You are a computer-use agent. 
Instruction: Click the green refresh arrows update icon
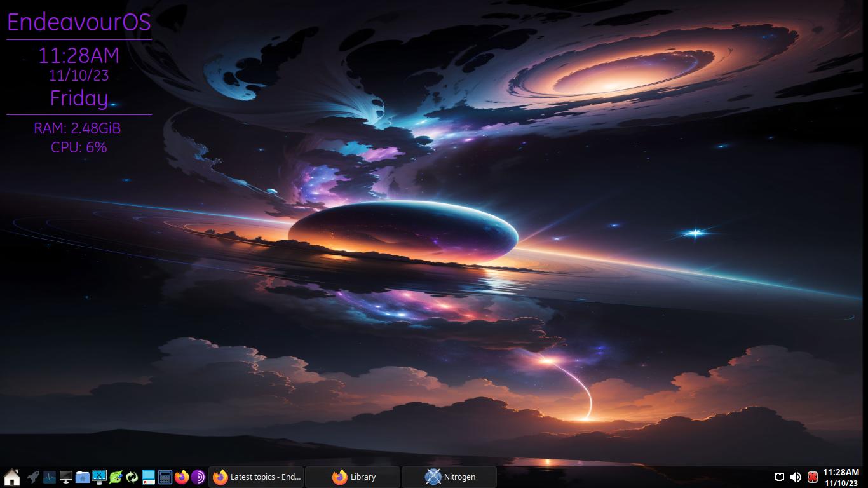[x=132, y=477]
